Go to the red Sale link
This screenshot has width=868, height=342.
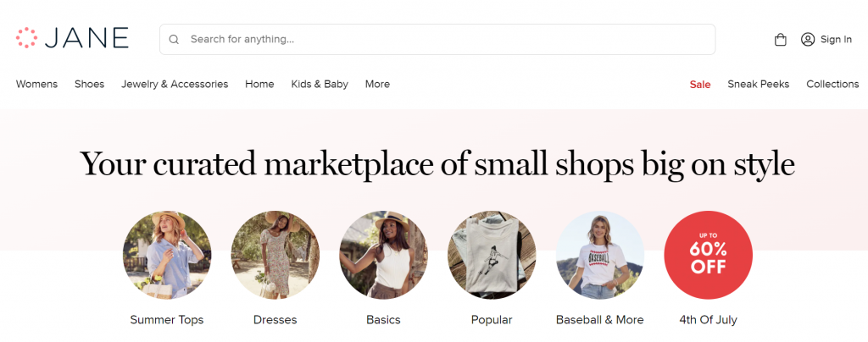click(x=700, y=85)
